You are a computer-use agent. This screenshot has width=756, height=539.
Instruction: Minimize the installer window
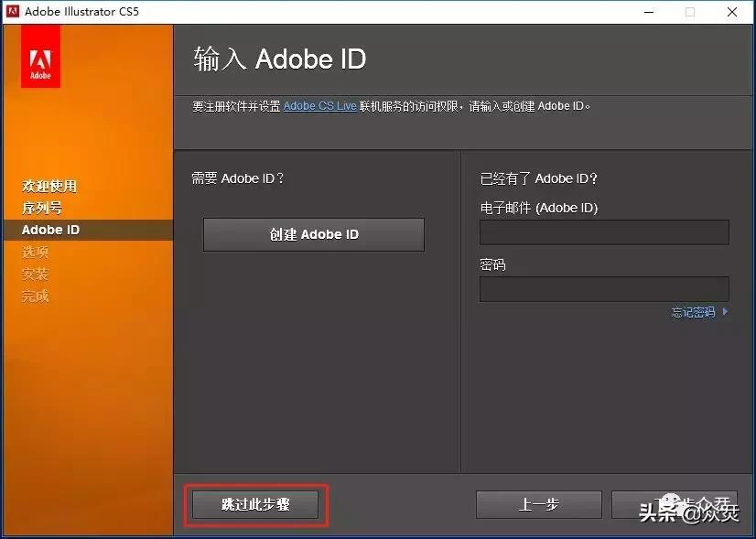pyautogui.click(x=649, y=12)
